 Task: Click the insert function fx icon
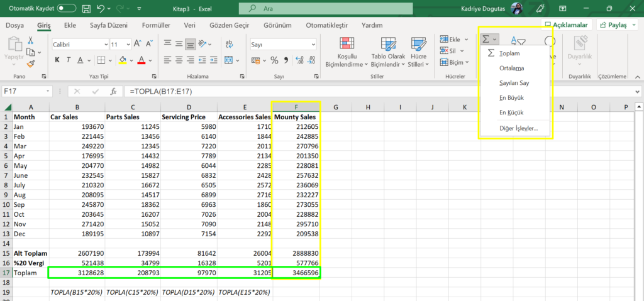coord(113,91)
